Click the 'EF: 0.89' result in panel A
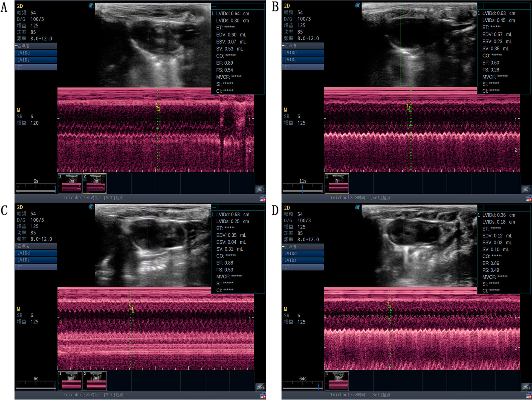The image size is (532, 400). click(225, 63)
